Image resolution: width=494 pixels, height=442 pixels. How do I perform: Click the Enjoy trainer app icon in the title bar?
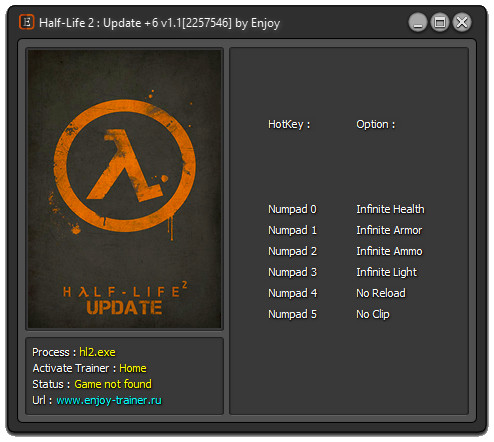27,22
